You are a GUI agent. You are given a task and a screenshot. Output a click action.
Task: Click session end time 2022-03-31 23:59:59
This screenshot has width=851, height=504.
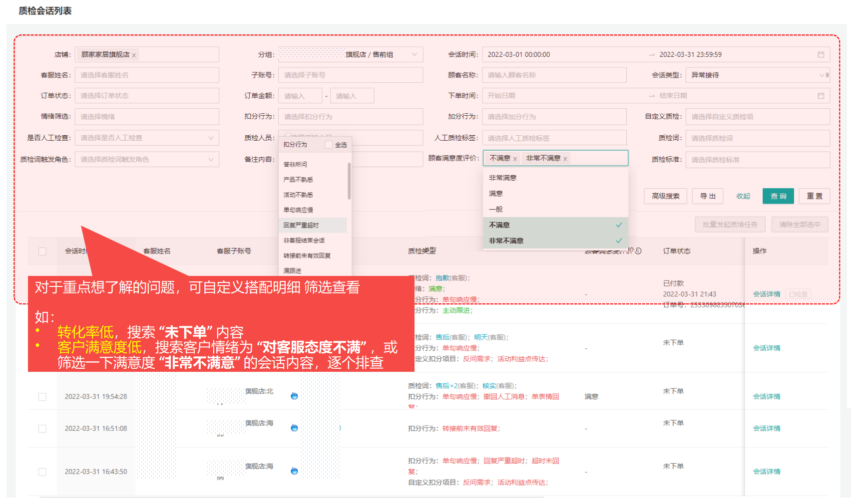pos(690,54)
